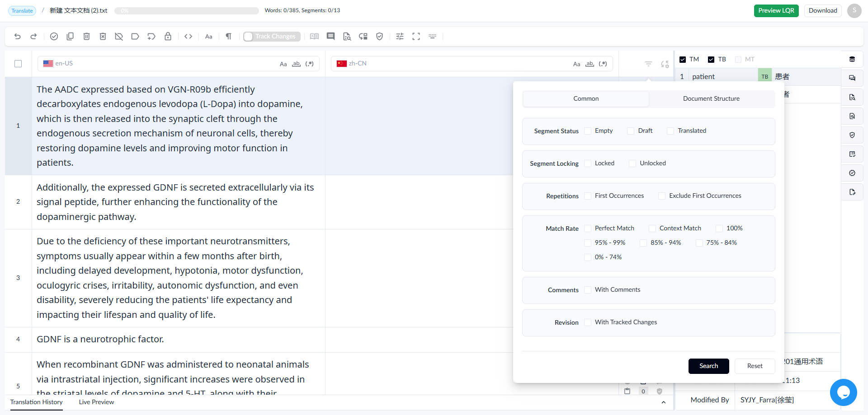This screenshot has width=868, height=415.
Task: Uncheck the TB checkbox
Action: (x=711, y=60)
